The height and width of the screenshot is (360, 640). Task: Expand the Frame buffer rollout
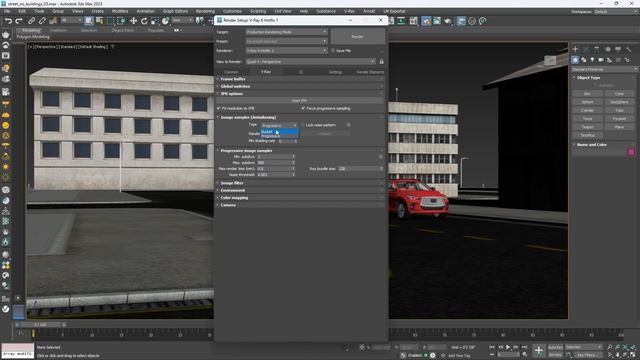pyautogui.click(x=300, y=79)
